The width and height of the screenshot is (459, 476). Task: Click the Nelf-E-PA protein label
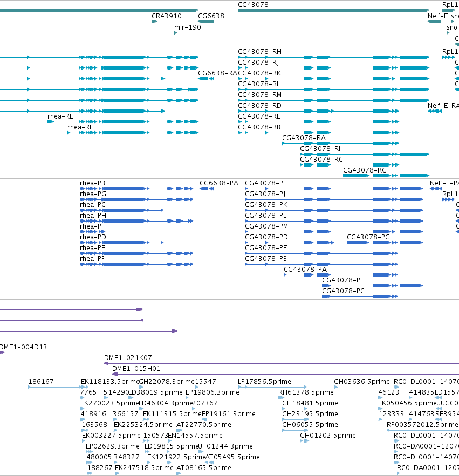[444, 183]
